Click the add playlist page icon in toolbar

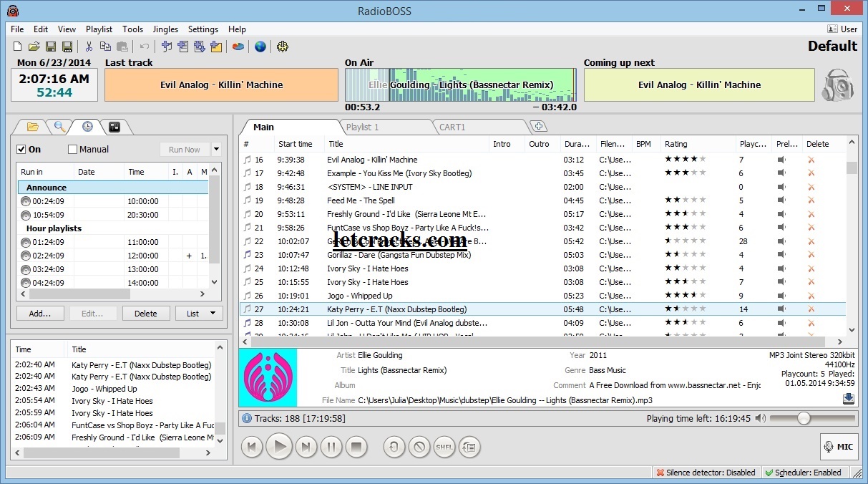(182, 47)
